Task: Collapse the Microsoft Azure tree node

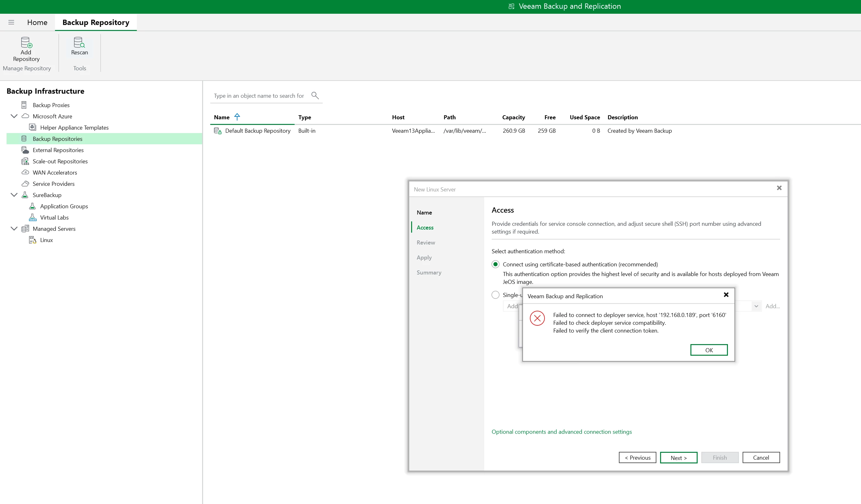Action: (x=14, y=116)
